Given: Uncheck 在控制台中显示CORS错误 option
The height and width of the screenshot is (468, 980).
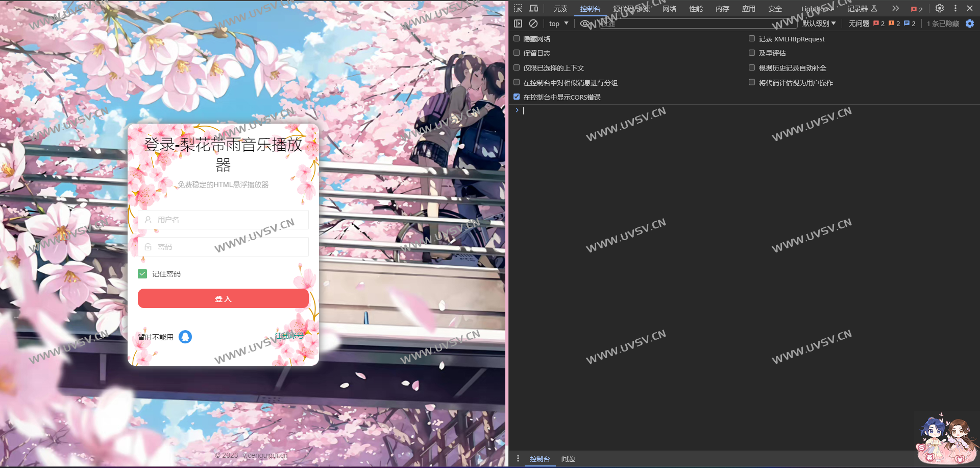Looking at the screenshot, I should tap(517, 97).
